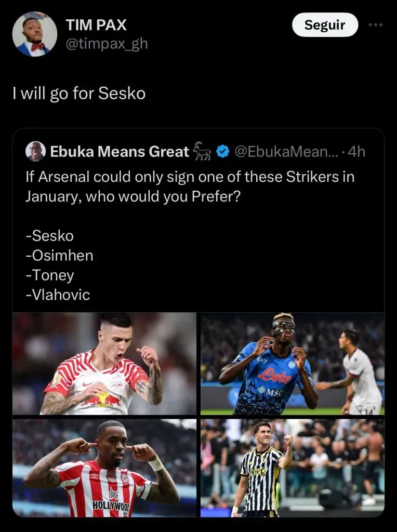Click the quoted tweet author's small avatar

point(35,151)
